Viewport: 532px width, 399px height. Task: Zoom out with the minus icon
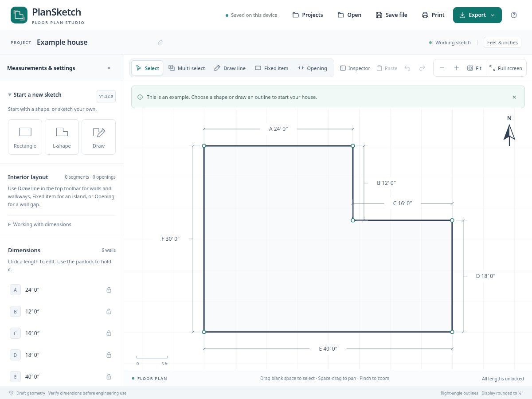442,68
